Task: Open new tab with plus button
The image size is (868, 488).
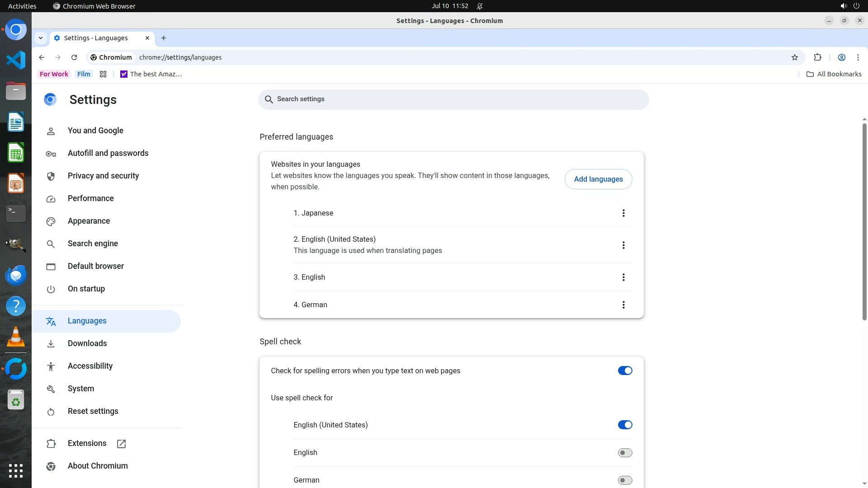Action: coord(164,38)
